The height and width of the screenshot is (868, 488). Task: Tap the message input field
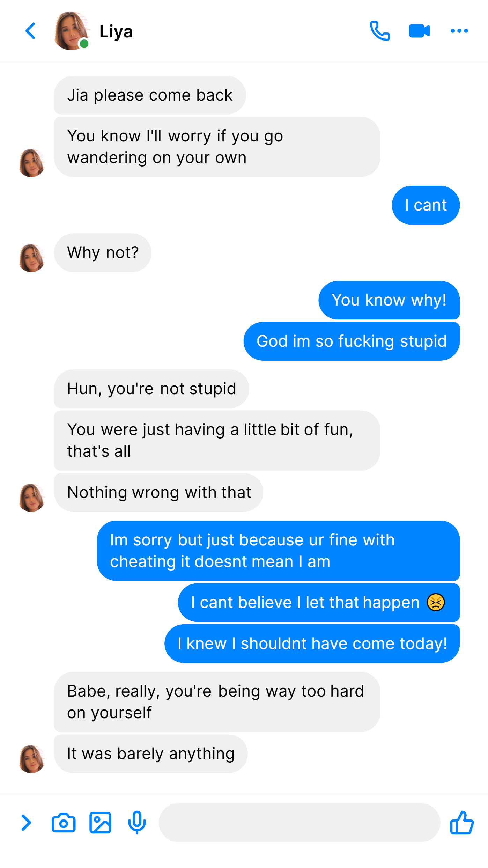(x=300, y=823)
